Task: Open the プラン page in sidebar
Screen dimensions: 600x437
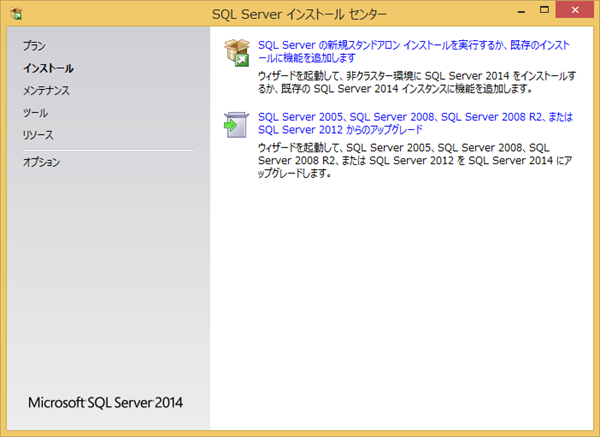Action: point(34,46)
